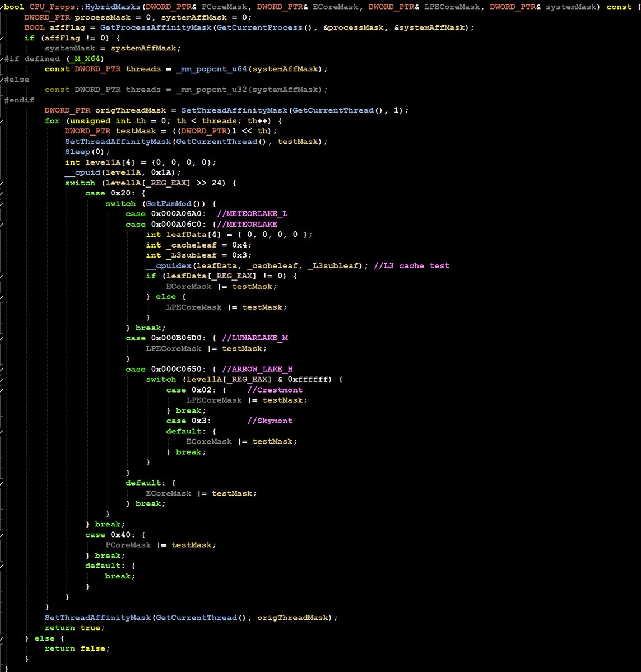
Task: Click 'const {' at end of signature
Action: [x=623, y=7]
